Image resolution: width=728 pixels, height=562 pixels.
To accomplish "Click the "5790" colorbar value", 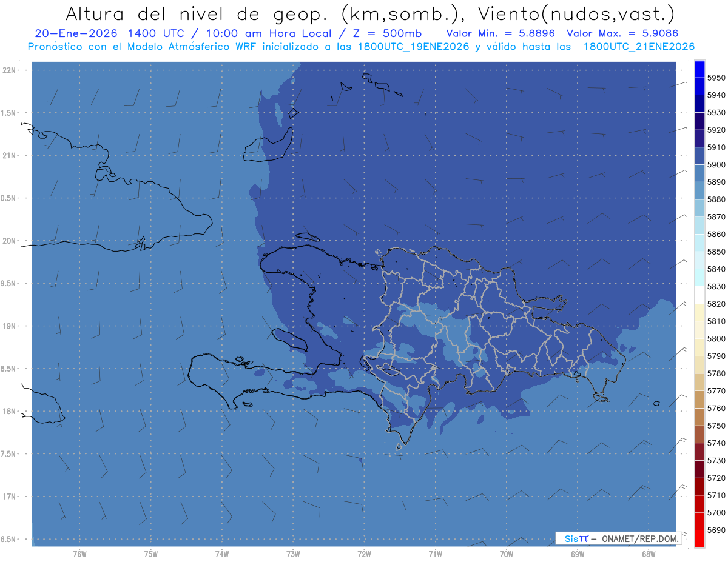I will (716, 356).
